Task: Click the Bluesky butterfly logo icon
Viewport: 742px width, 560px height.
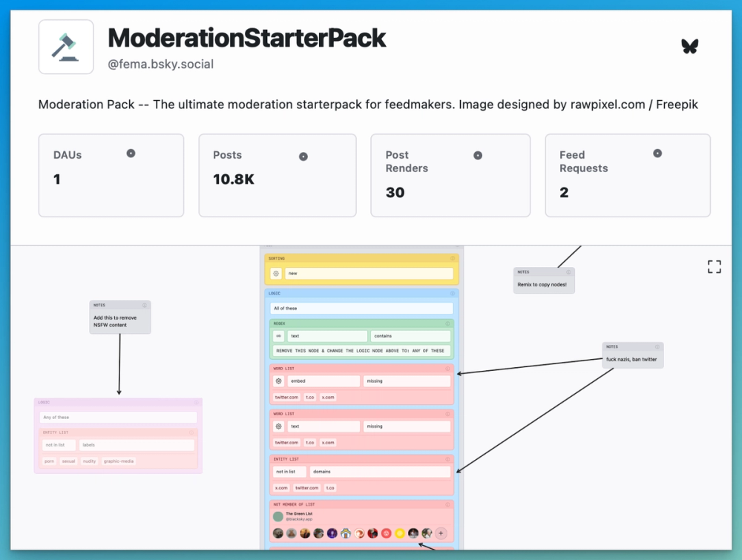Action: click(x=689, y=46)
